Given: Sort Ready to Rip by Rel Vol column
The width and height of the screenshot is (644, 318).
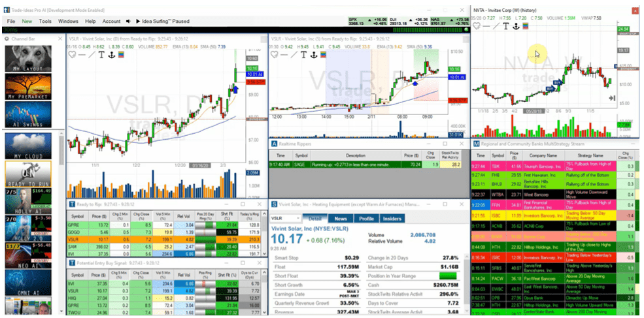Looking at the screenshot, I should (184, 216).
